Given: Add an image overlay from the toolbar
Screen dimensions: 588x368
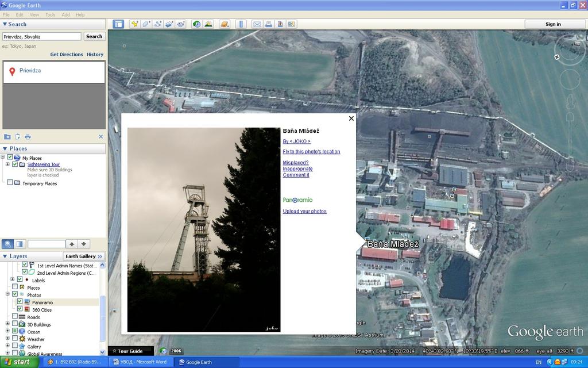Looking at the screenshot, I should tap(169, 24).
